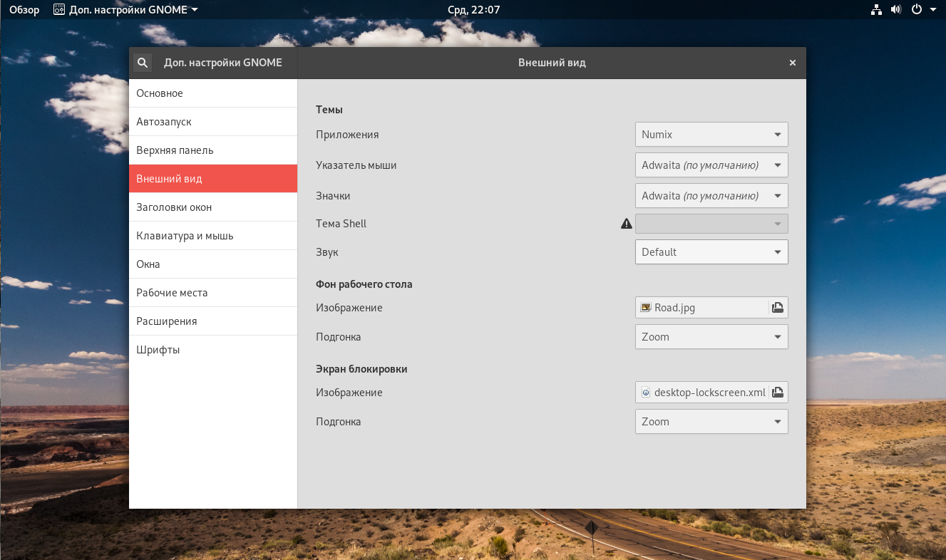Open the lock screen adjustment Zoom dropdown

coord(711,422)
